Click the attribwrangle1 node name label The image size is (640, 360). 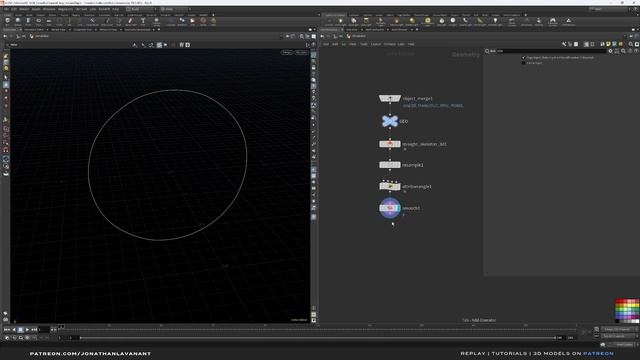417,187
